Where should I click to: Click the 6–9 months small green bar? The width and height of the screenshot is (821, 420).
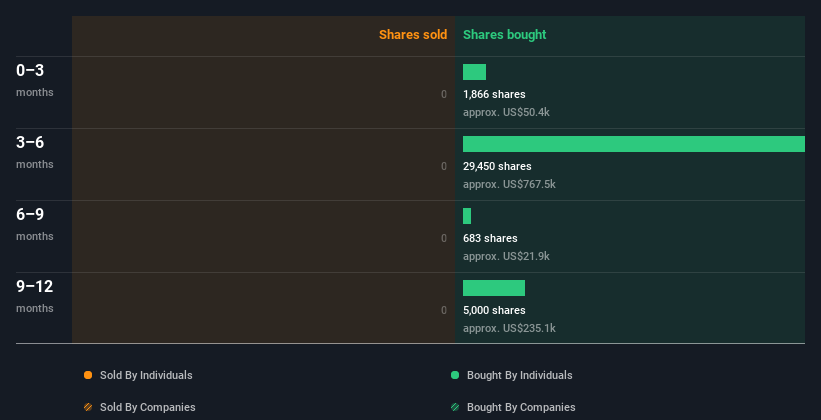point(467,216)
